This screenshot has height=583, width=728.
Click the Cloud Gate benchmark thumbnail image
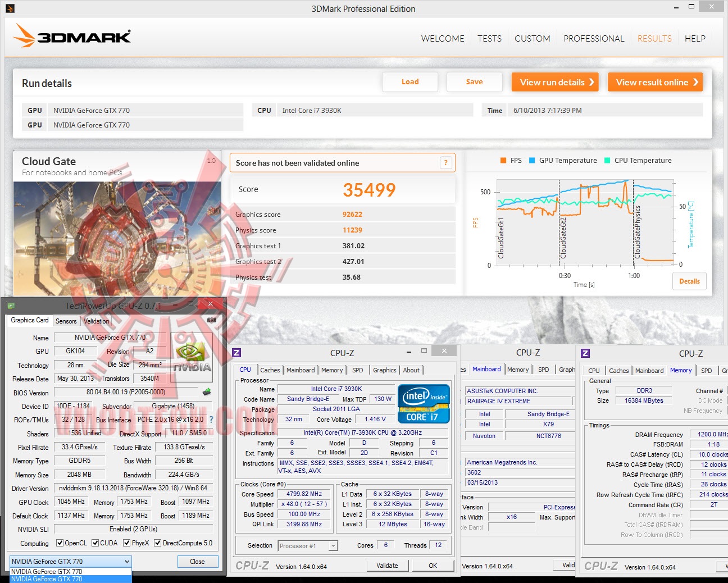pos(117,238)
